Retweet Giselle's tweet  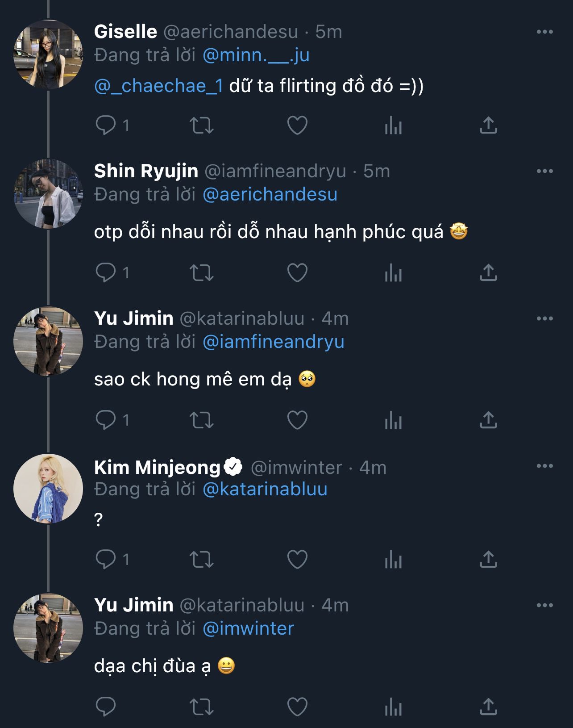pos(202,126)
